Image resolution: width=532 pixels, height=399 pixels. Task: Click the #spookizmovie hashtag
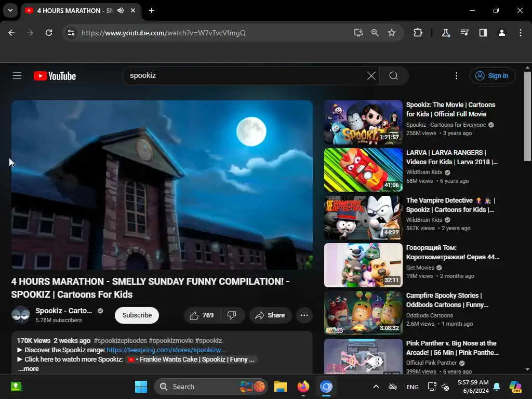pyautogui.click(x=171, y=340)
